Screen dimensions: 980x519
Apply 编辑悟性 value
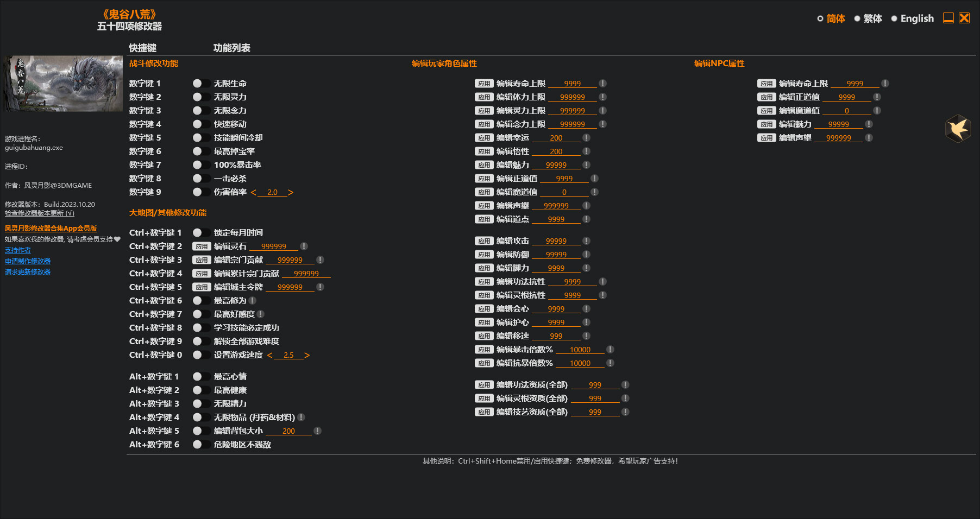coord(484,151)
